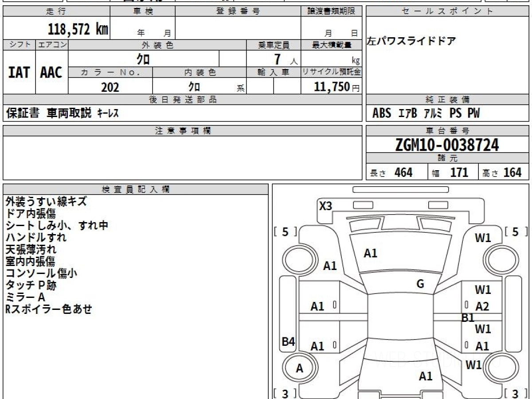Select the PW equipment entry
Screen dimensions: 532x399
(x=474, y=113)
